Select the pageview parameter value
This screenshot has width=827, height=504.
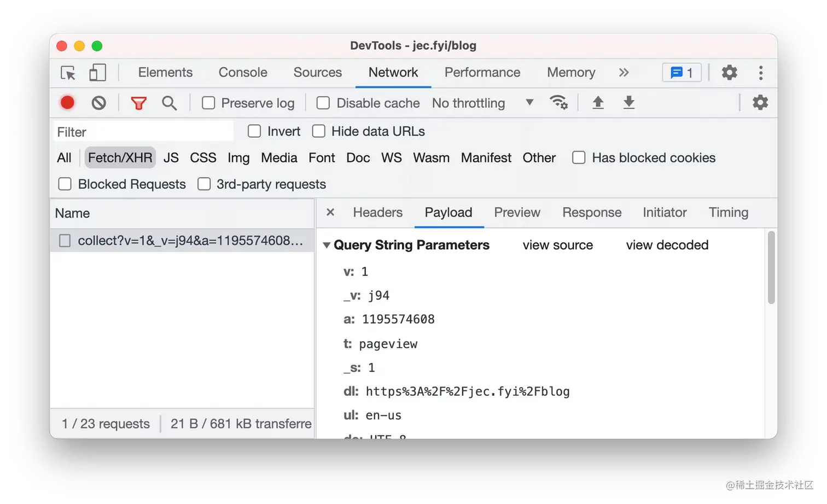[388, 344]
